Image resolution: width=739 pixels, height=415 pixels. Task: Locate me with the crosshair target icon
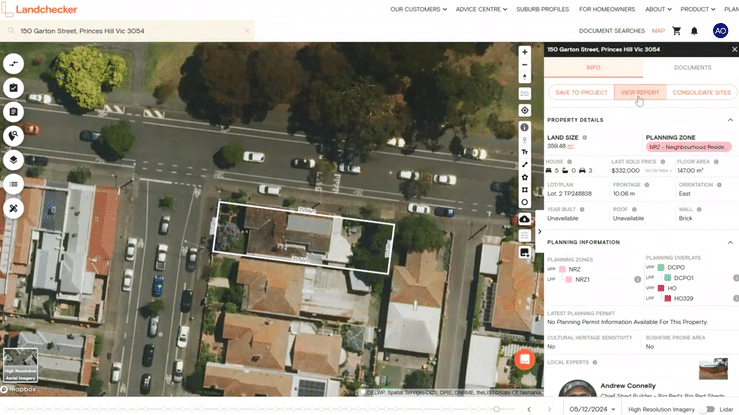click(x=525, y=110)
